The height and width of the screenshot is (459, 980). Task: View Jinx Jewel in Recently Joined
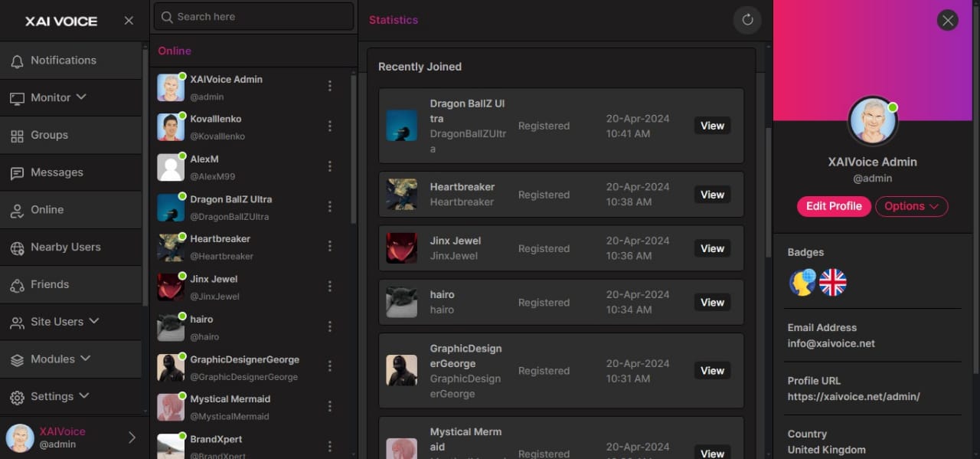point(712,248)
